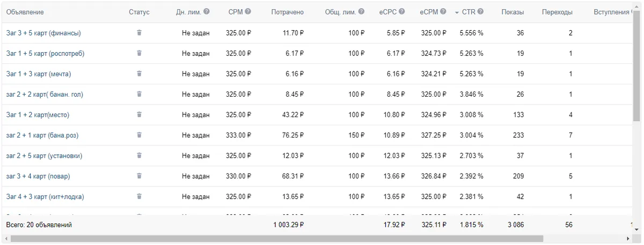Click help icon next to eCPC header
The width and height of the screenshot is (644, 245).
(401, 12)
